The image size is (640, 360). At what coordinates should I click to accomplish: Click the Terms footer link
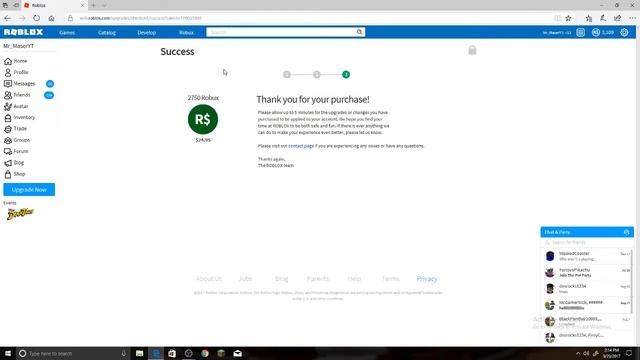[x=391, y=279]
